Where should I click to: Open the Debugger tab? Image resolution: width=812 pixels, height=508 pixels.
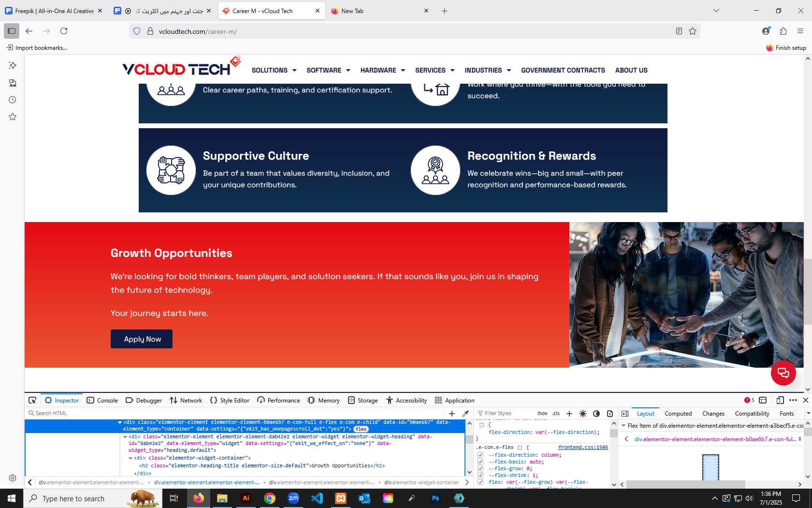pos(144,400)
